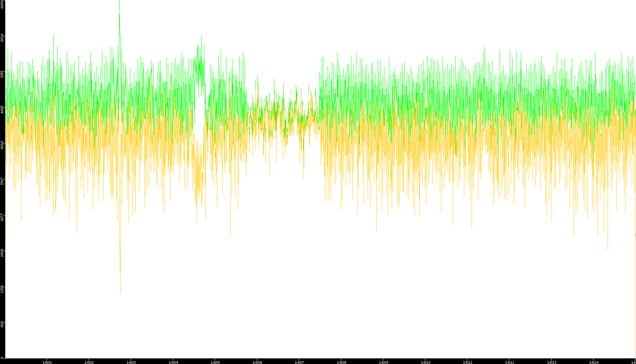Click the 1338 vertical axis label
The image size is (636, 364).
pyautogui.click(x=2, y=289)
